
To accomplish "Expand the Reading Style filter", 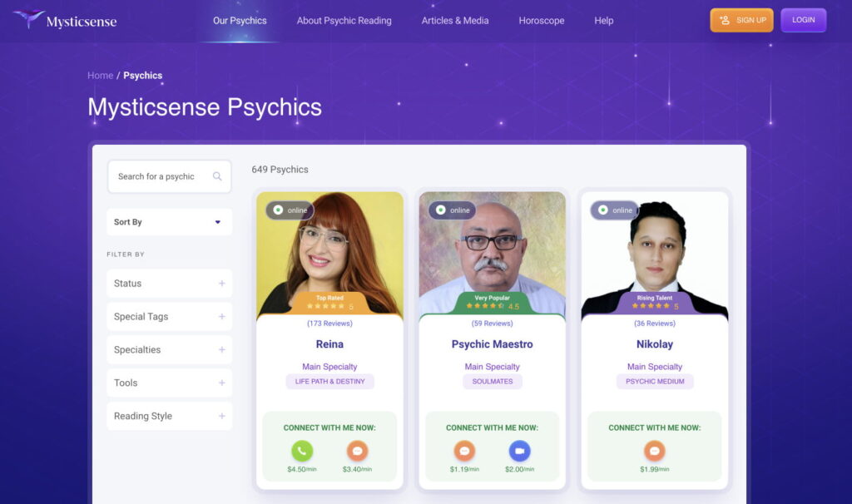I will pos(170,416).
